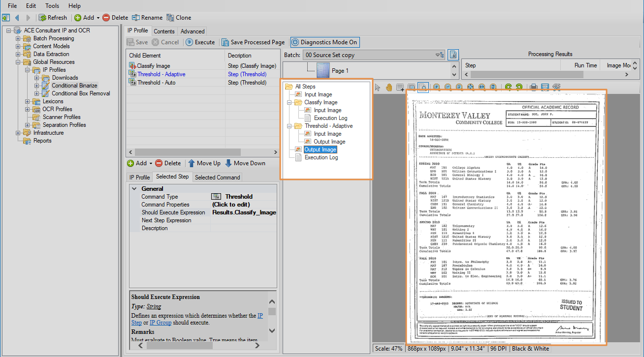The height and width of the screenshot is (357, 644).
Task: Select Execution Log under Classify Image
Action: (x=330, y=118)
